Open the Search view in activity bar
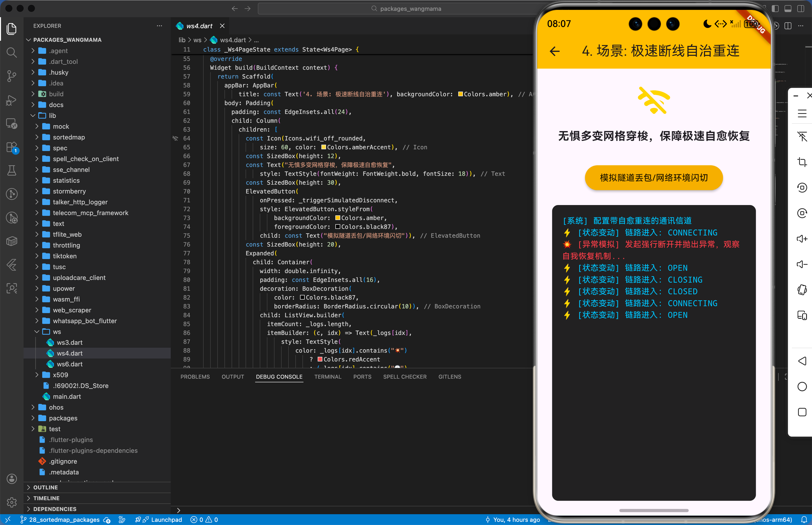Screen dimensions: 812x525 pyautogui.click(x=12, y=52)
